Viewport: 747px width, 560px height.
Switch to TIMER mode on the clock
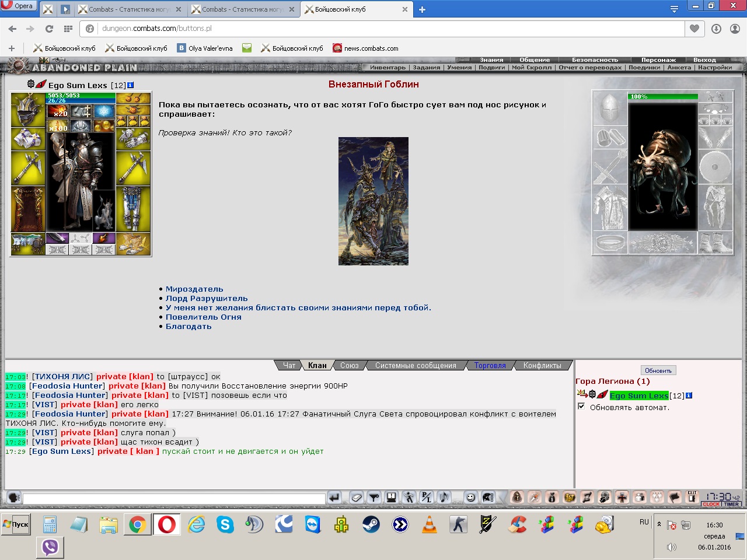point(732,505)
